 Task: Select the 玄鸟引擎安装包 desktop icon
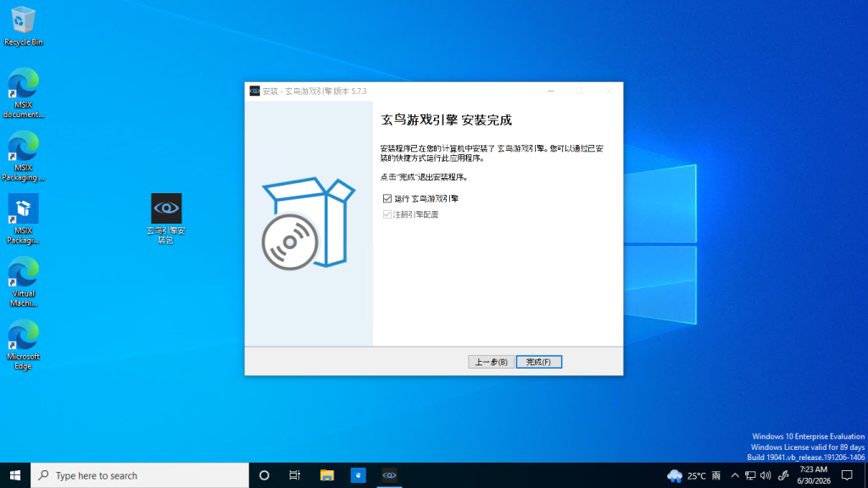click(166, 219)
